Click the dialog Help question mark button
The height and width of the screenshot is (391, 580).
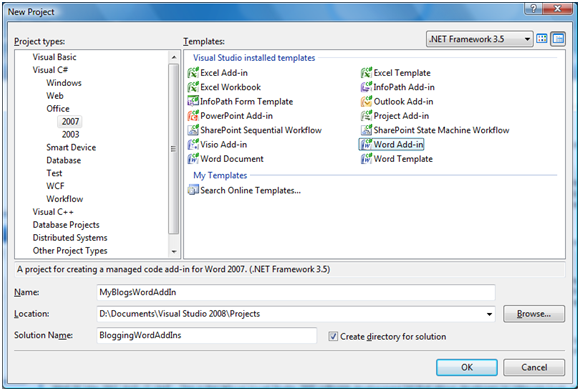pyautogui.click(x=533, y=9)
